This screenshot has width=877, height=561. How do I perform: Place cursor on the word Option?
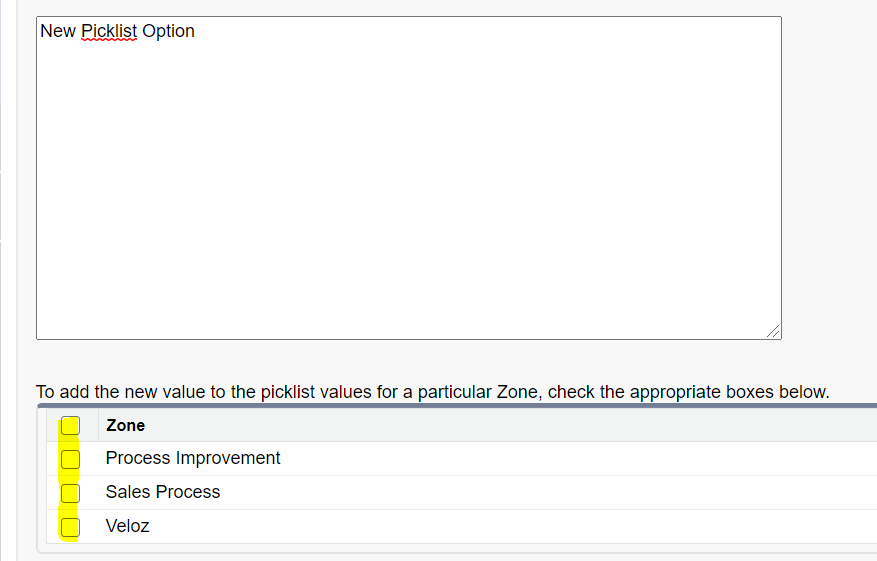(168, 31)
